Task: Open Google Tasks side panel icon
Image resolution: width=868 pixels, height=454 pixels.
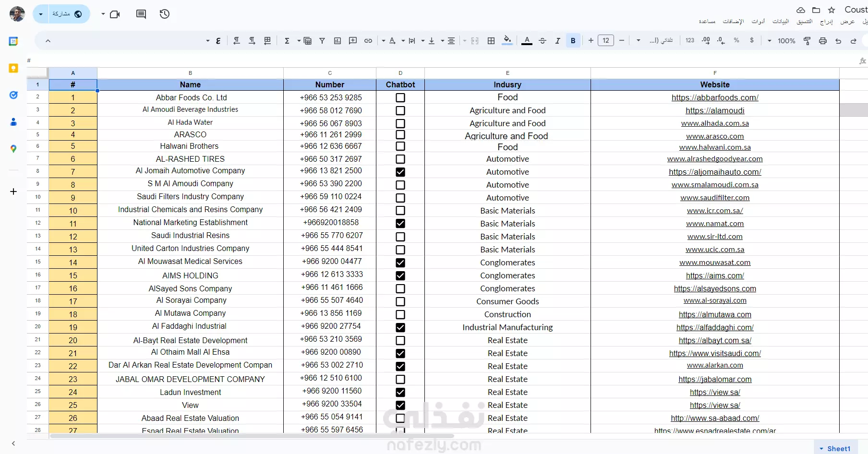Action: 13,95
